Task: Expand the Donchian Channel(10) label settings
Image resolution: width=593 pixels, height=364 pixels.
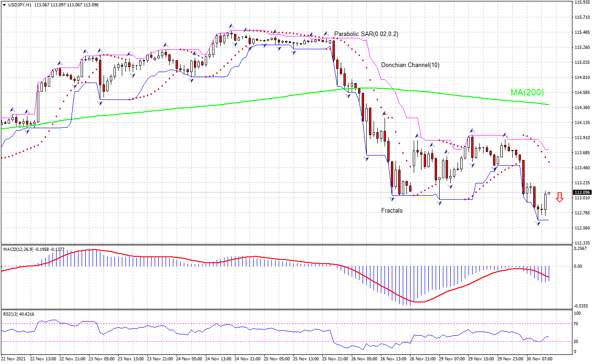Action: (410, 65)
